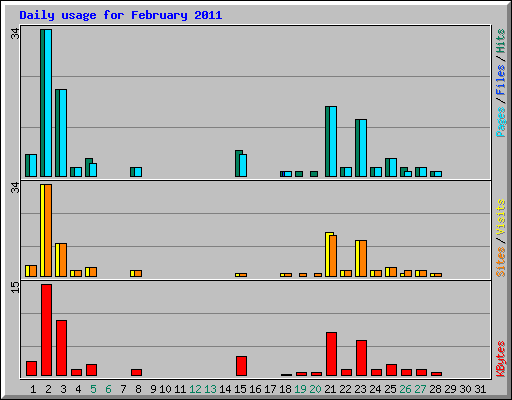Click day label "17" on the x-axis
The height and width of the screenshot is (400, 512).
(x=270, y=389)
